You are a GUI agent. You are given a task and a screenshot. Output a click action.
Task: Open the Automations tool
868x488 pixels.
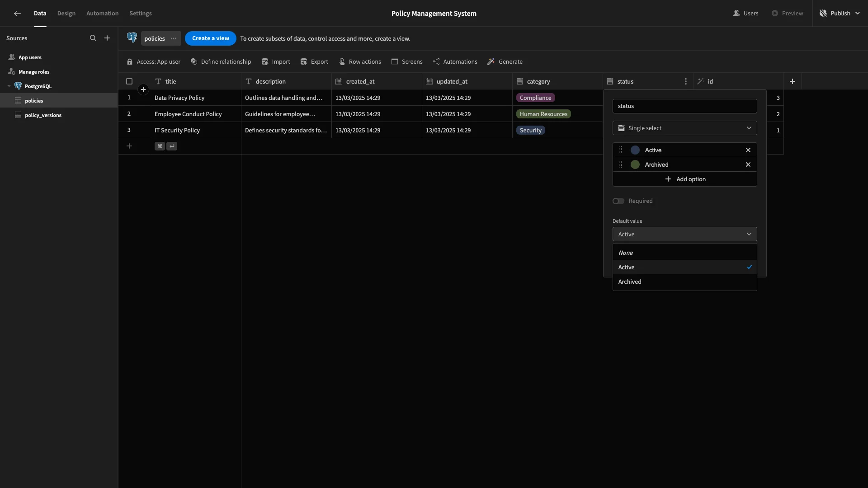(x=455, y=61)
